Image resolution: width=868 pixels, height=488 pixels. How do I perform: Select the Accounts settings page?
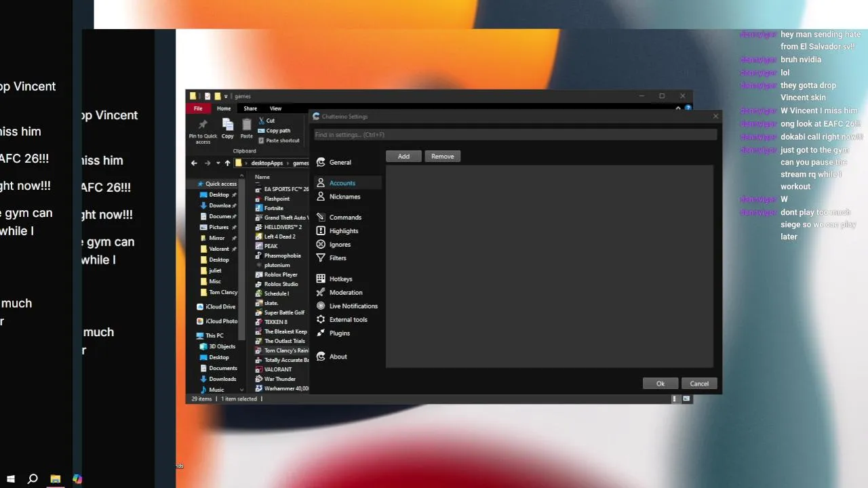(348, 183)
